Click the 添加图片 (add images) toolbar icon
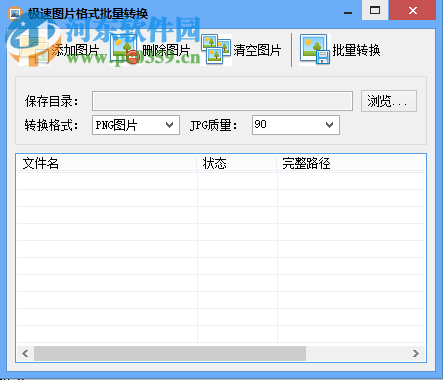Image resolution: width=443 pixels, height=380 pixels. 34,50
